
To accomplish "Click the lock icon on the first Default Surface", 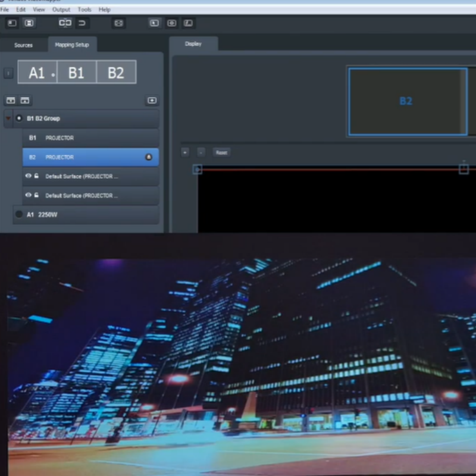I will coord(36,176).
